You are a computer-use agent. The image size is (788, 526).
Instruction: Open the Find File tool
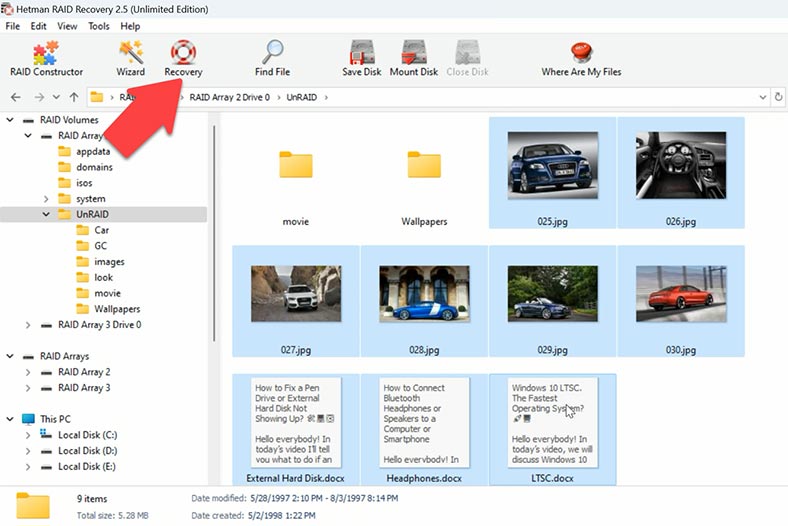272,59
